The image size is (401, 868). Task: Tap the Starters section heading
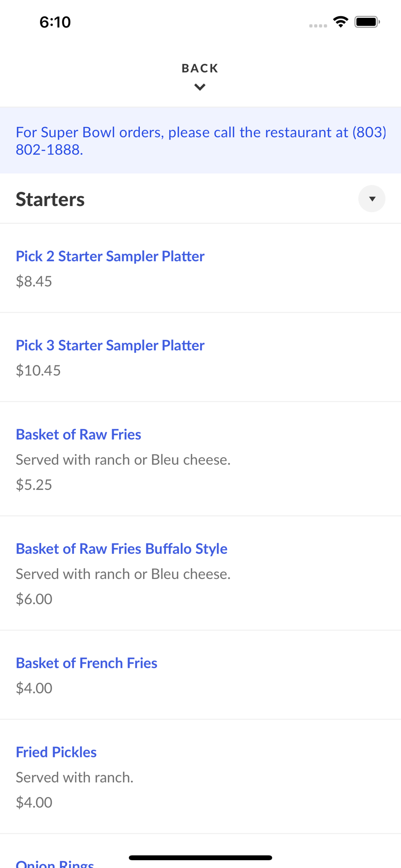click(50, 200)
